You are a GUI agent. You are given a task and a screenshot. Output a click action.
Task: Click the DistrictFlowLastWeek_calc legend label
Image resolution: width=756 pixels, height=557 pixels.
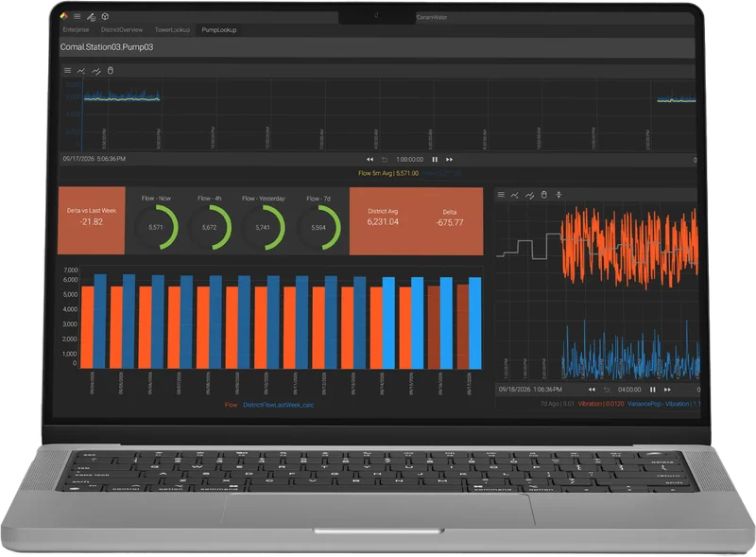278,405
